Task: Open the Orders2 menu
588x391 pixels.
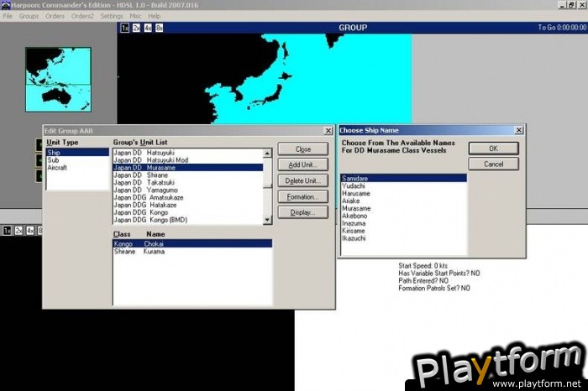Action: [x=82, y=16]
